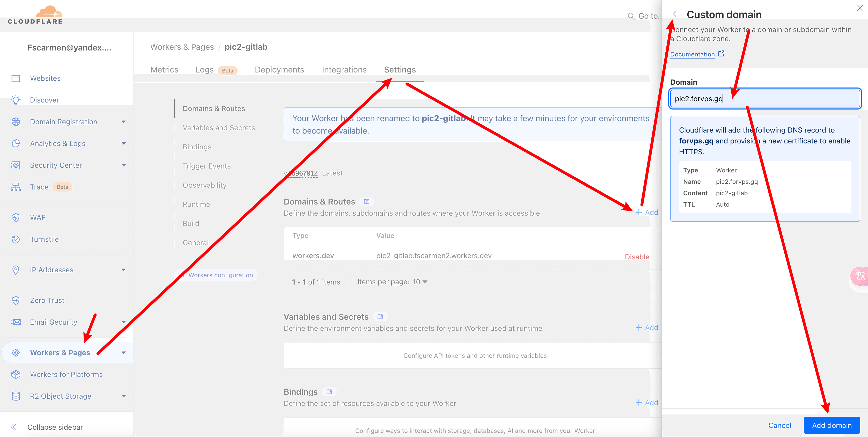Disable the workers.dev route
Image resolution: width=868 pixels, height=437 pixels.
coord(637,257)
